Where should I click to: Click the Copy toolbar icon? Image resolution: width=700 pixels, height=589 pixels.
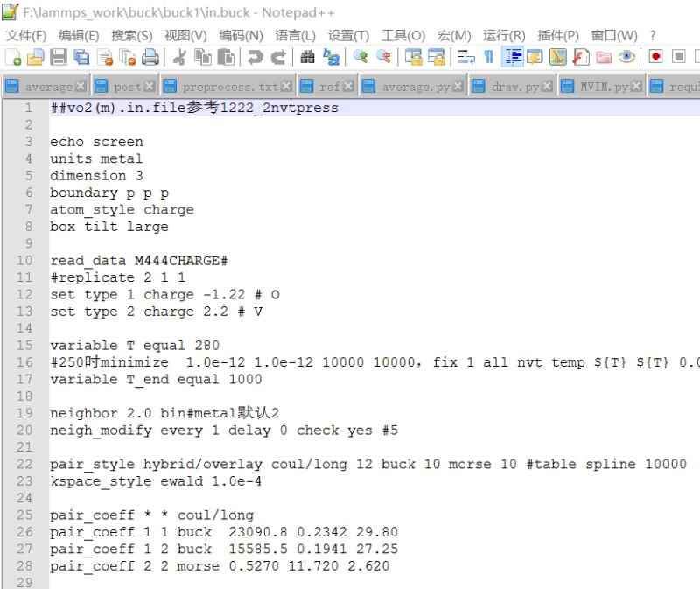click(x=203, y=58)
